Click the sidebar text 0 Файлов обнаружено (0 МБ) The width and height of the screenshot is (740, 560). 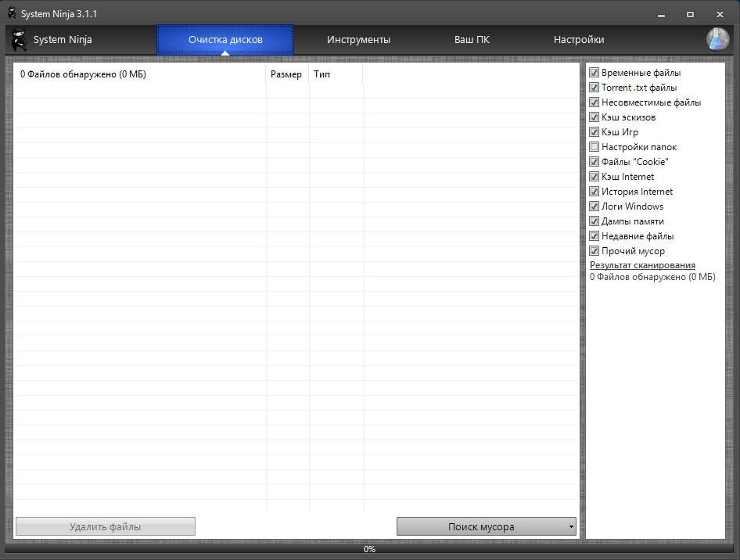(x=652, y=277)
